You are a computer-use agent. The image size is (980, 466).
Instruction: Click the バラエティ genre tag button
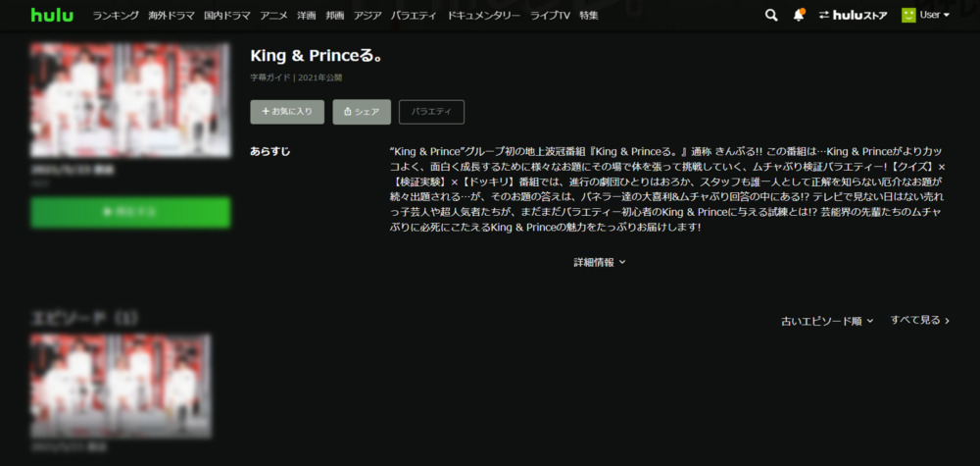click(431, 111)
